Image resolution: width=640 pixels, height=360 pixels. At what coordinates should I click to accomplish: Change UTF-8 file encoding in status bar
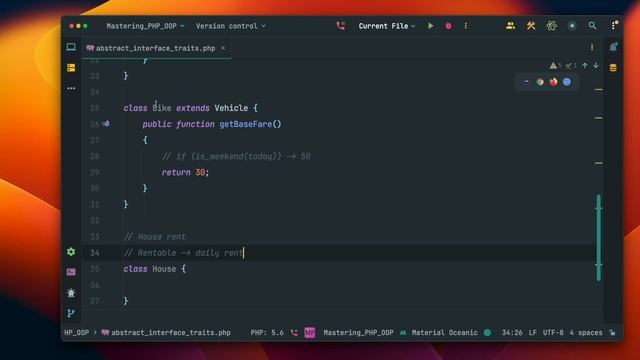tap(553, 333)
